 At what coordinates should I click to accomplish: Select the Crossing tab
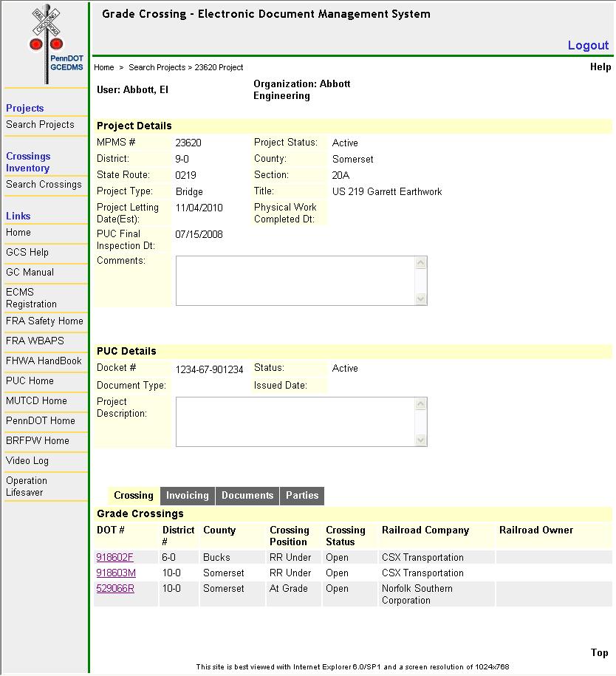click(134, 496)
